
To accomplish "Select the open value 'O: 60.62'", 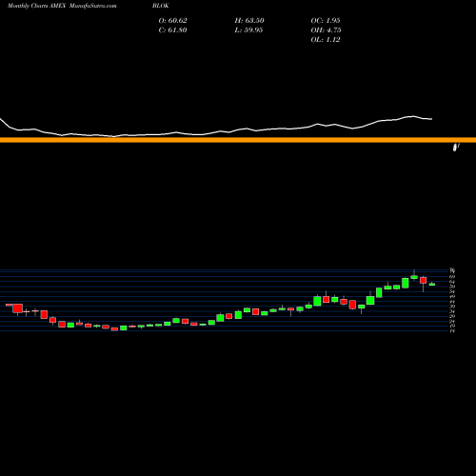I will pos(172,21).
